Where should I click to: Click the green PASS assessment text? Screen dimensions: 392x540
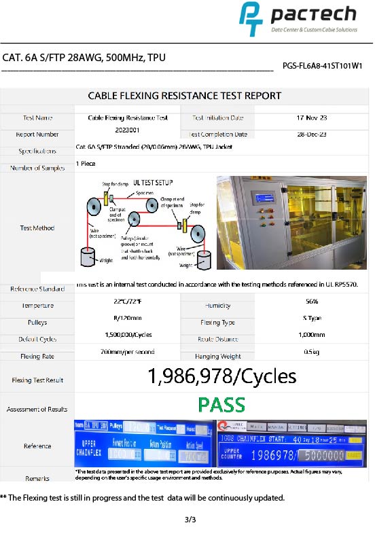pyautogui.click(x=221, y=405)
